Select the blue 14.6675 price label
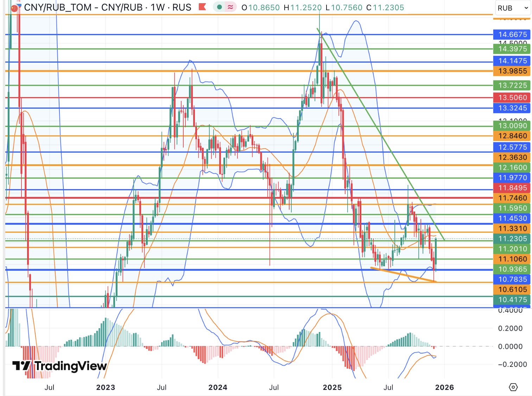Image resolution: width=532 pixels, height=396 pixels. pyautogui.click(x=512, y=34)
